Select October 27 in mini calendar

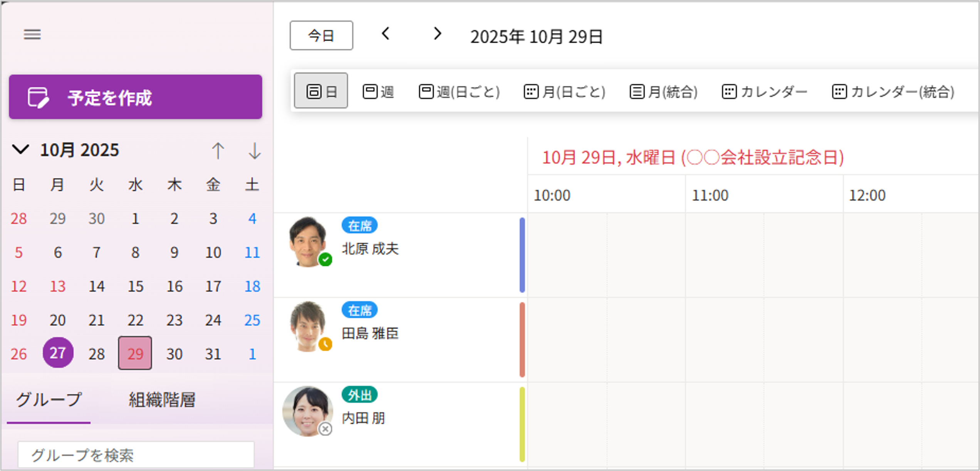coord(58,353)
